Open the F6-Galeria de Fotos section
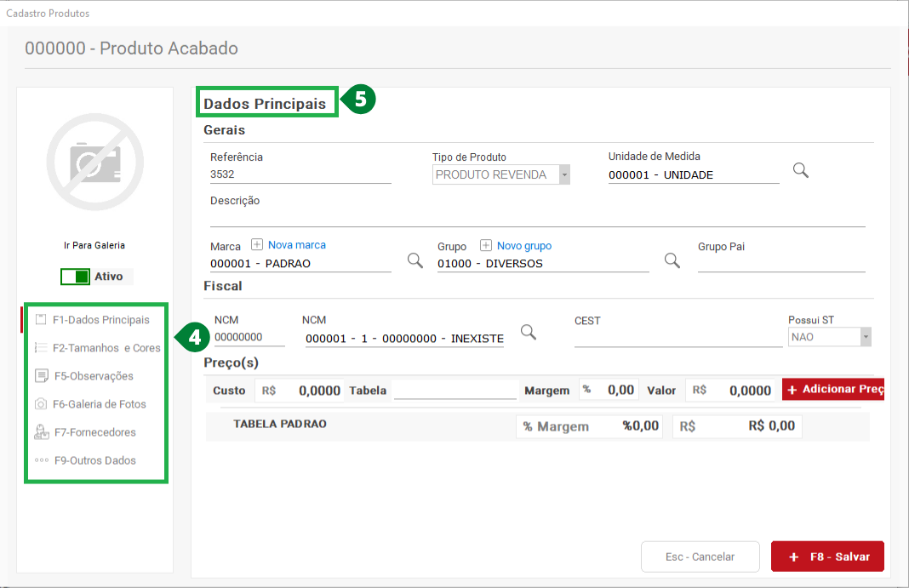The width and height of the screenshot is (909, 588). (x=99, y=404)
